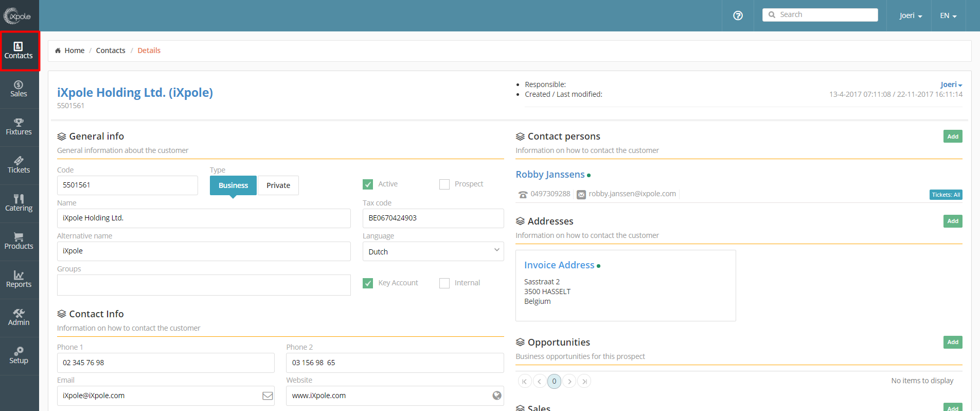Add a new contact person

(953, 136)
